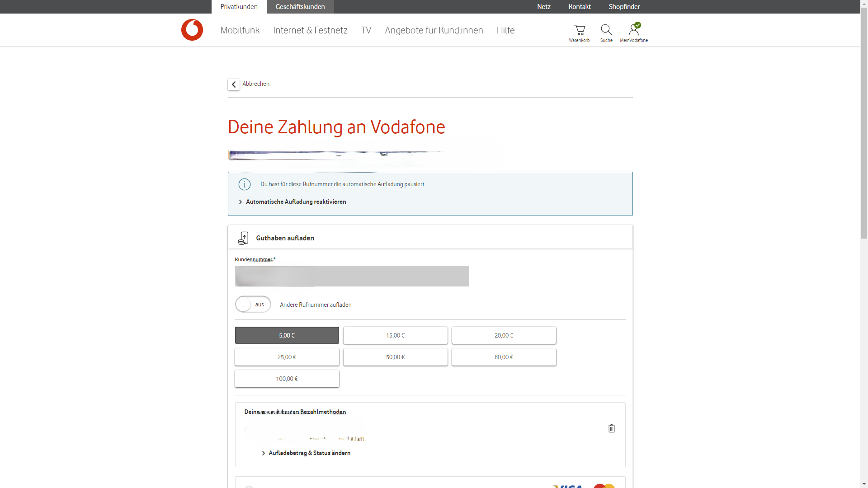Select the 5,00 € top-up amount

point(287,335)
